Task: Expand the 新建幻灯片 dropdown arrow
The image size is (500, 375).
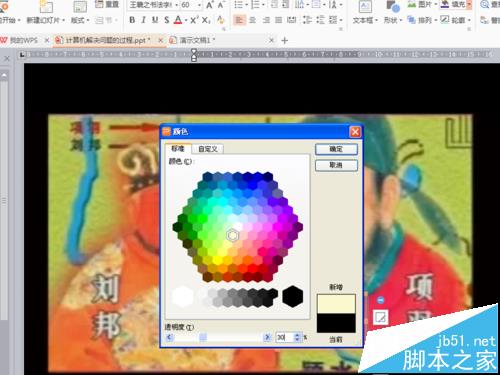Action: pos(63,20)
